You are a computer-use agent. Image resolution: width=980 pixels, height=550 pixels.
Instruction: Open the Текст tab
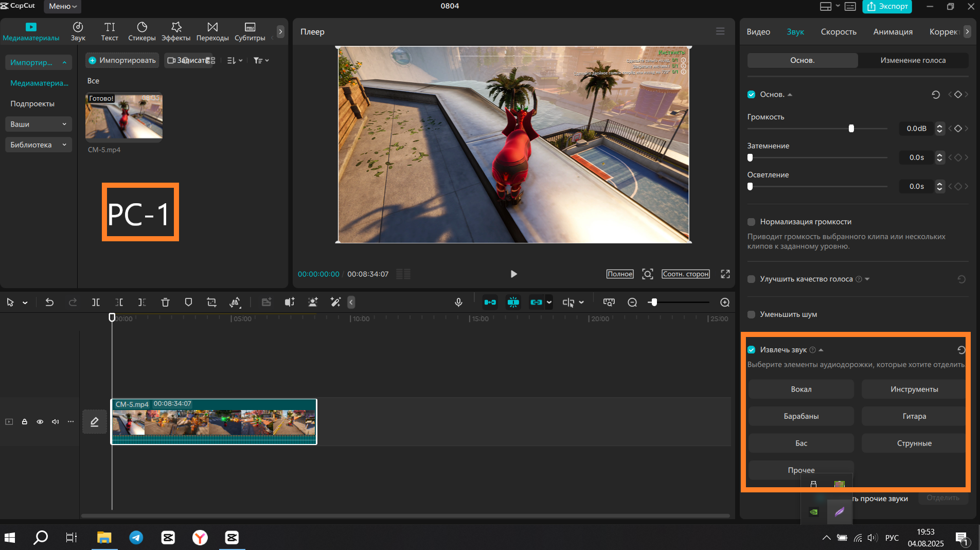[110, 31]
